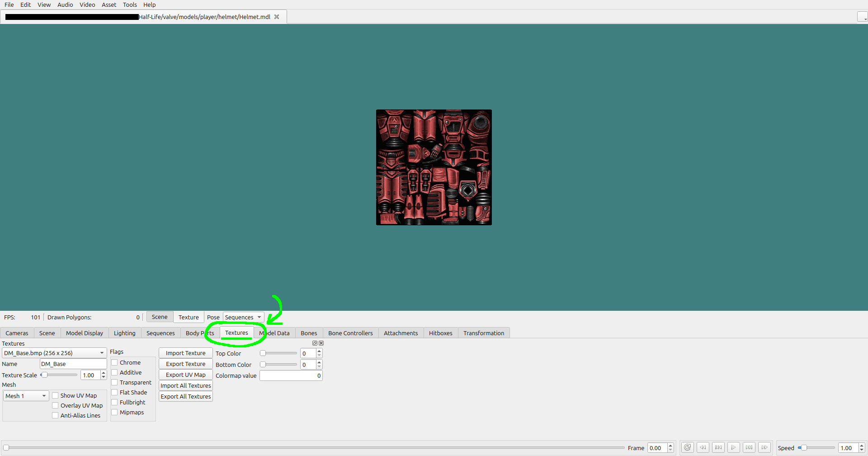Detach the Textures panel using the float icon

pyautogui.click(x=315, y=343)
